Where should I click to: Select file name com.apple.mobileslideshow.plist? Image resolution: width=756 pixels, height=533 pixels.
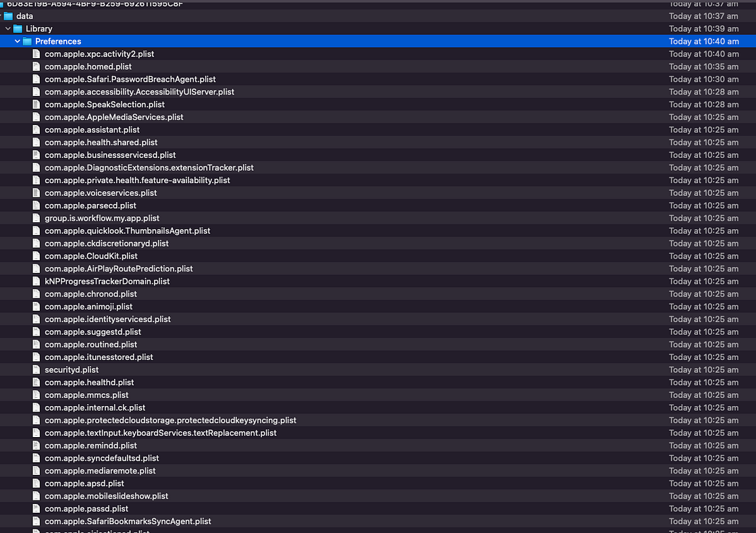(x=107, y=496)
